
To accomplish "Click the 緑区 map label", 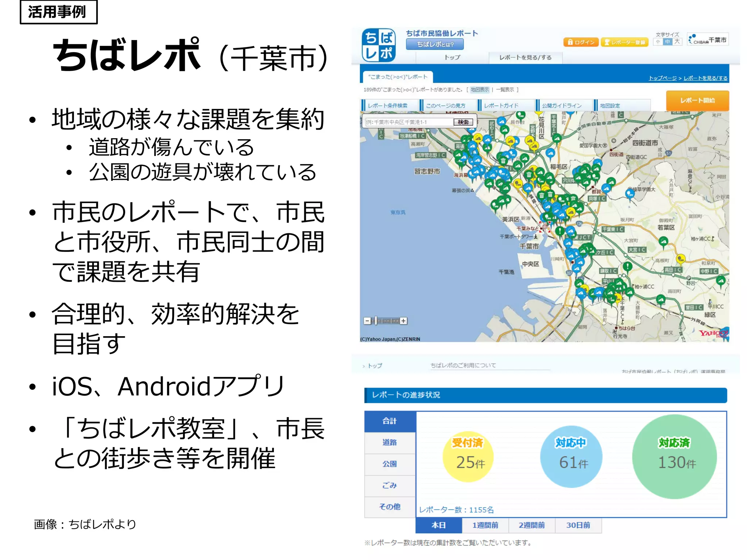I will [x=710, y=315].
